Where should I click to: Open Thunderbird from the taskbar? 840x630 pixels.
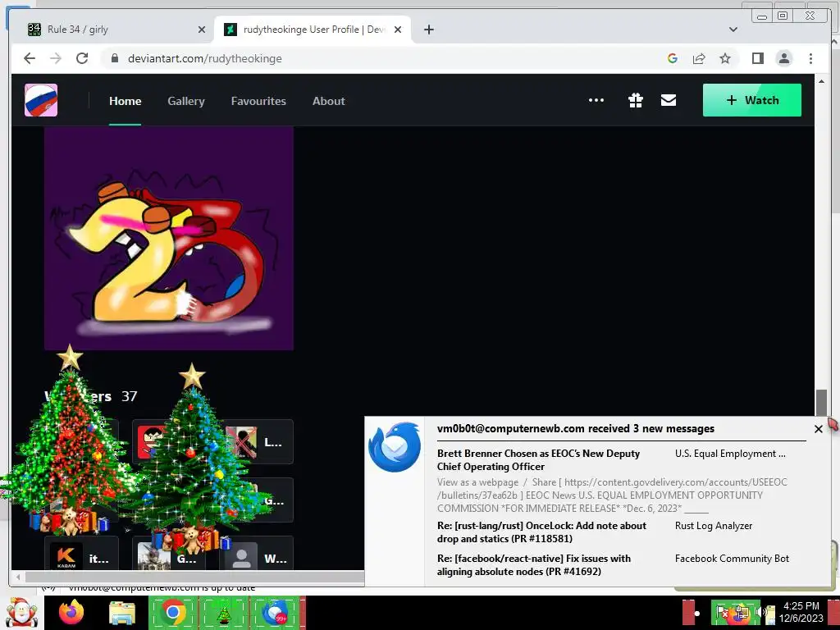[276, 612]
